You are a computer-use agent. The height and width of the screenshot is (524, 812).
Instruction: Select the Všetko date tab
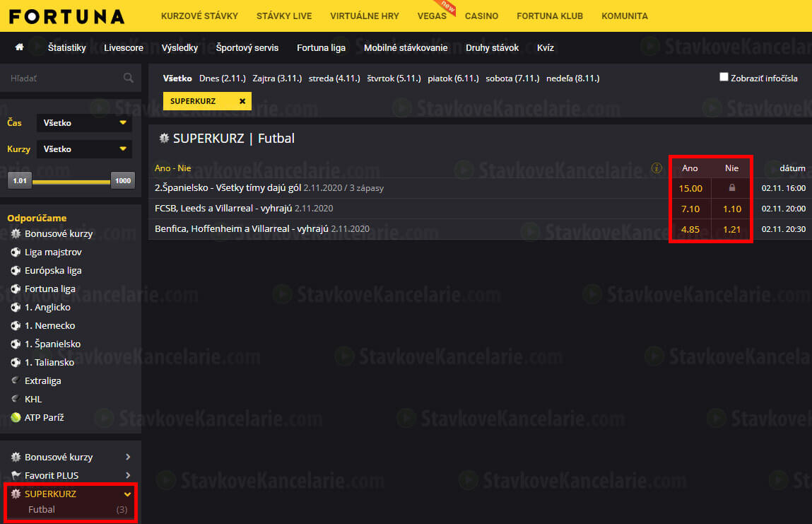click(x=177, y=78)
